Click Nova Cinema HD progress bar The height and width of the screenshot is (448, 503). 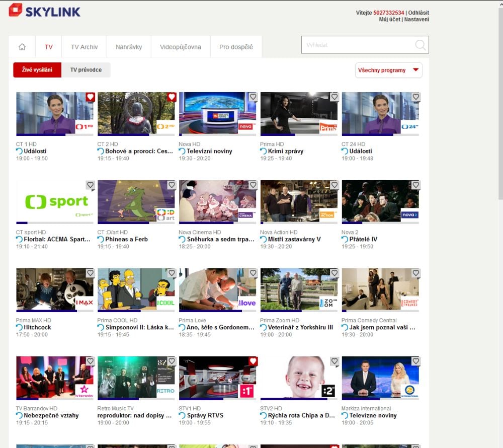218,222
